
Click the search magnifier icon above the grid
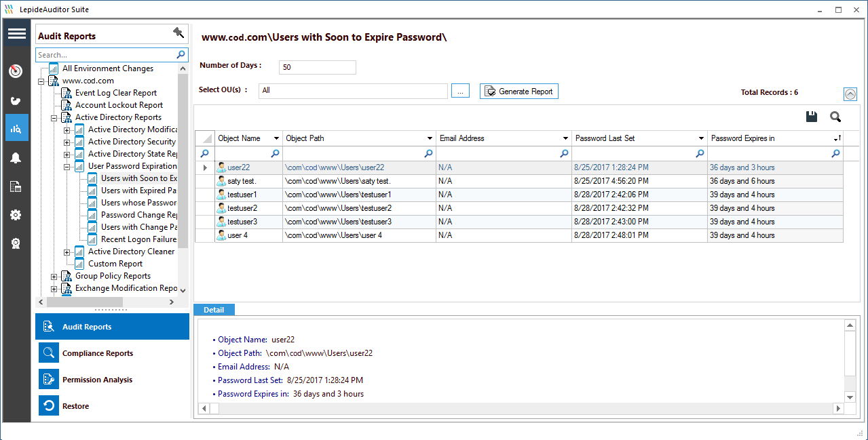point(835,117)
